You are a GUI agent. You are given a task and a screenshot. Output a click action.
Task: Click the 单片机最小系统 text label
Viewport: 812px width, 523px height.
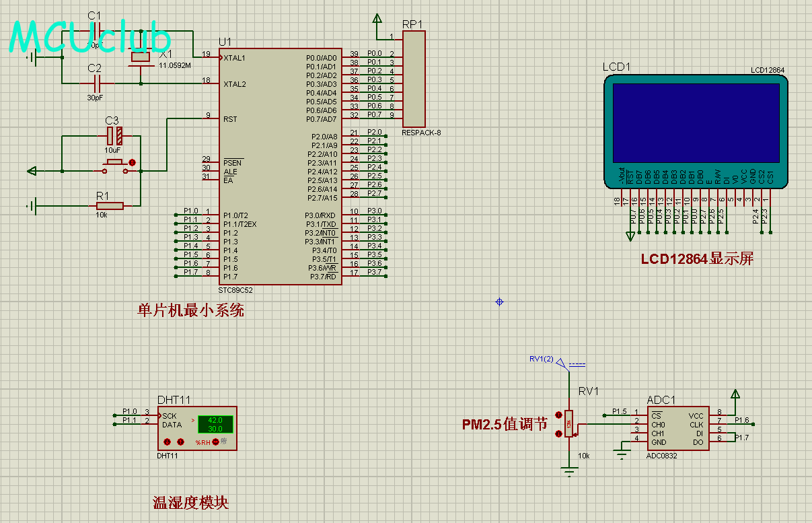(x=191, y=311)
